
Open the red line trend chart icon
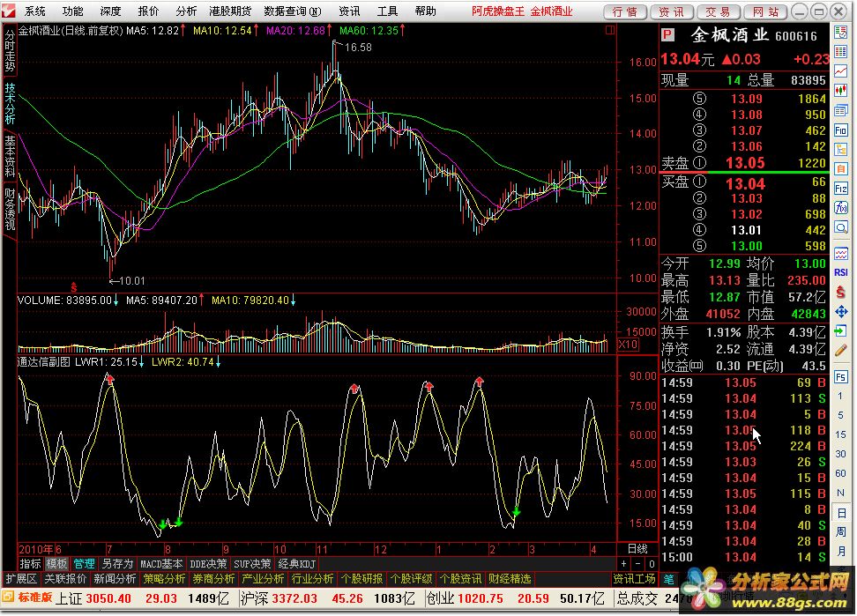(x=840, y=71)
